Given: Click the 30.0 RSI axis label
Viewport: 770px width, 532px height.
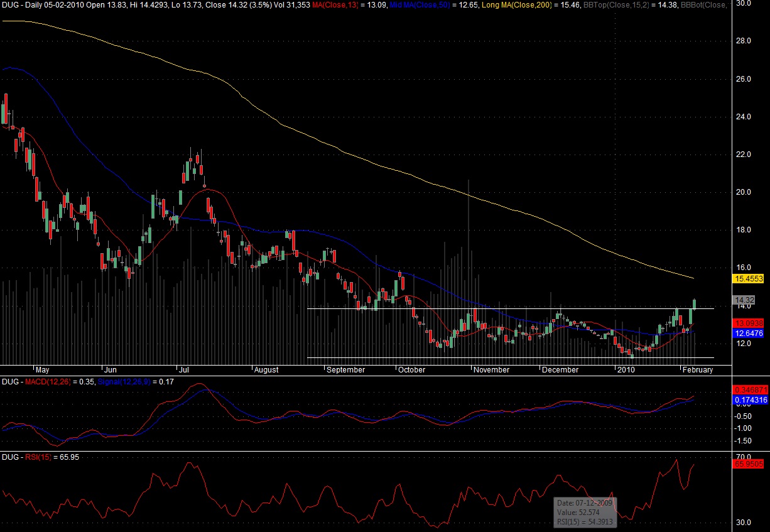Looking at the screenshot, I should click(745, 522).
